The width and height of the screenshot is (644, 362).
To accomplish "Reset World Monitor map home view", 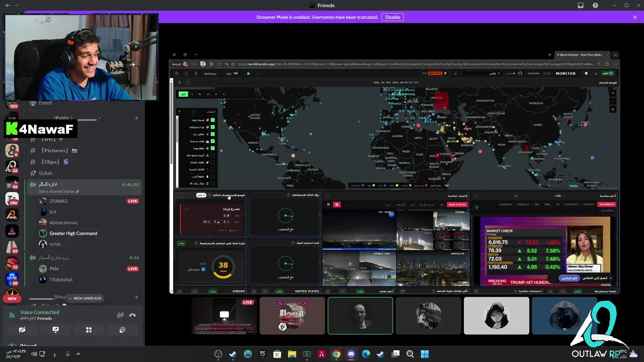I will coord(613,109).
